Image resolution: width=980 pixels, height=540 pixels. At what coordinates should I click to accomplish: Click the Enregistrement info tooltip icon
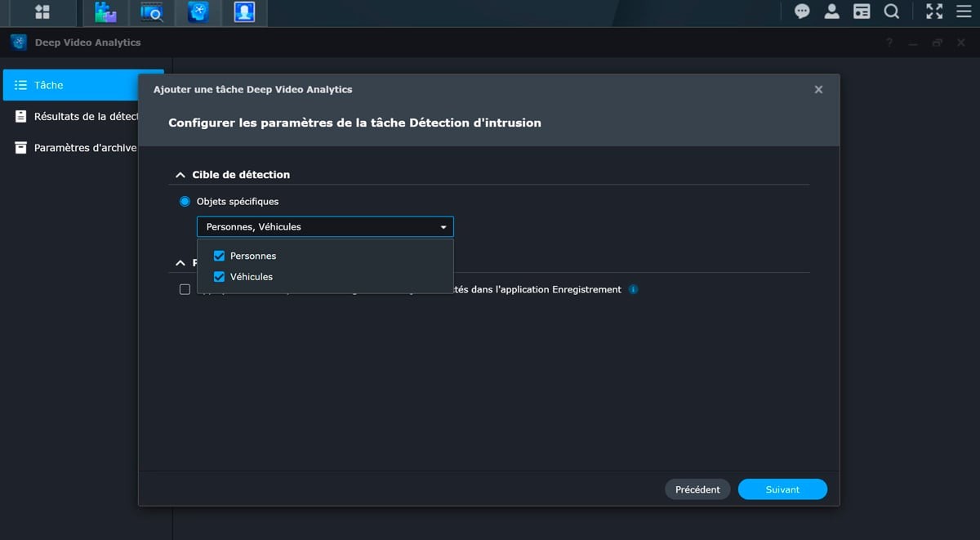click(634, 289)
